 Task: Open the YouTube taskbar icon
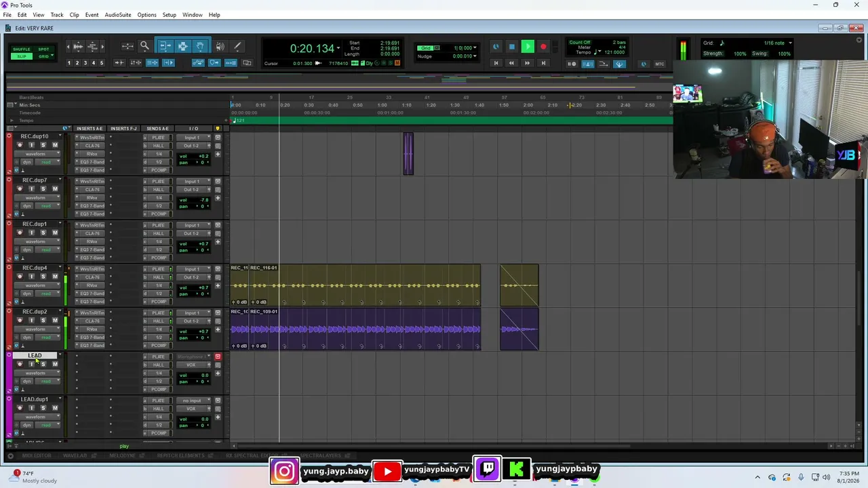point(387,470)
